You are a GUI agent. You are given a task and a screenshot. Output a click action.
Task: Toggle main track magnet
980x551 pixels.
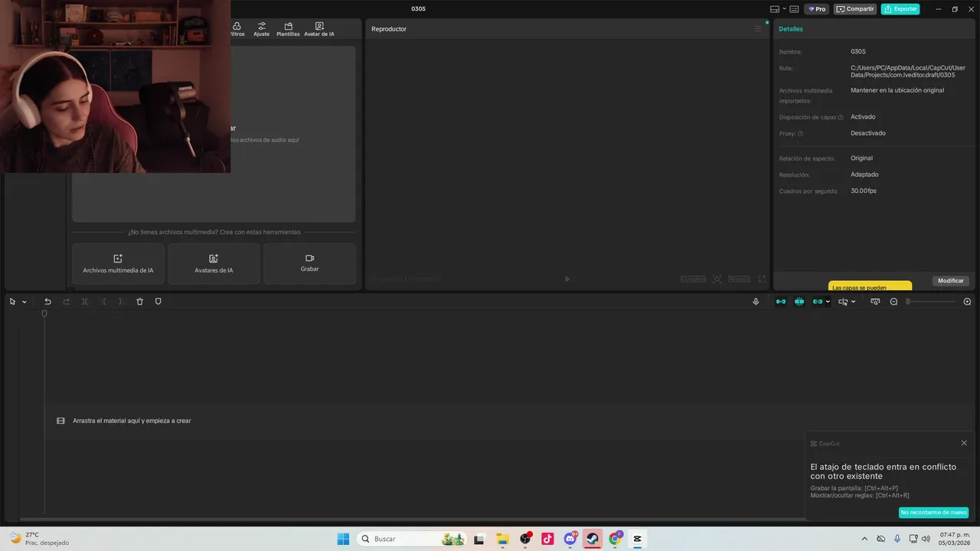(x=781, y=302)
